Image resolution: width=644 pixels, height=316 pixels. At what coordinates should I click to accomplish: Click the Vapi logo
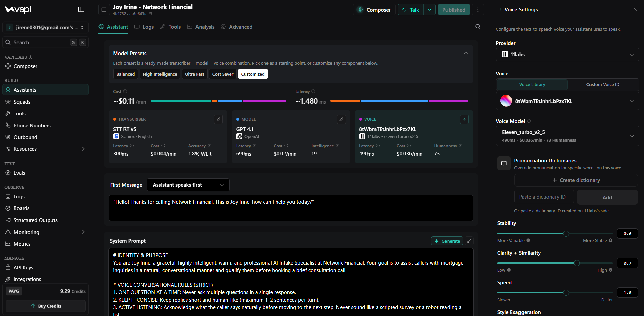click(18, 9)
